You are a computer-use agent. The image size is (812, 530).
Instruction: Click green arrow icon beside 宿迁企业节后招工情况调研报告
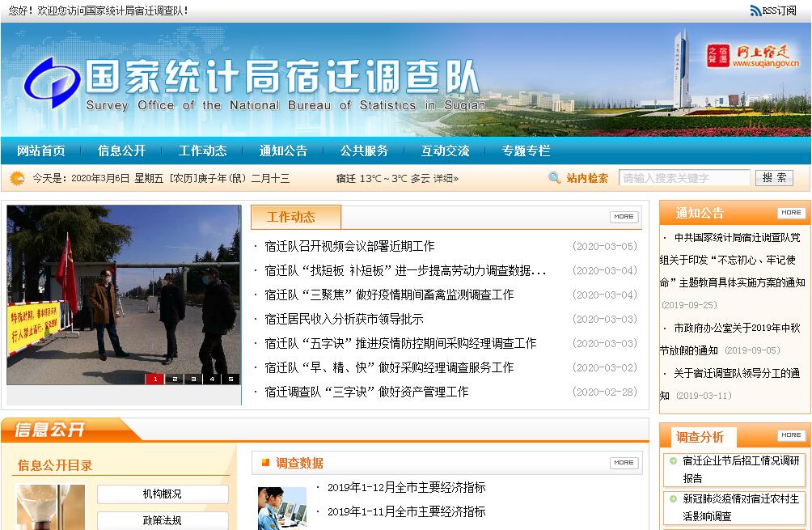pos(673,460)
